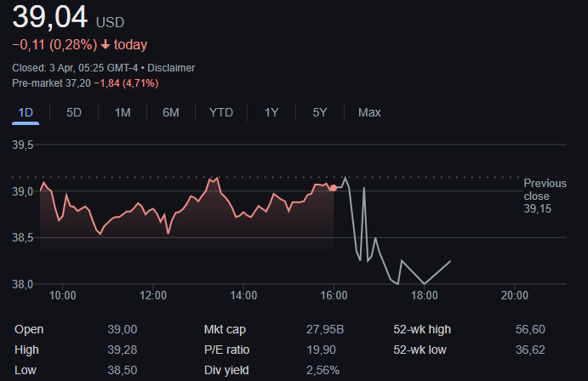Click the Pre-market 37,20 price text
The image size is (588, 381).
51,83
